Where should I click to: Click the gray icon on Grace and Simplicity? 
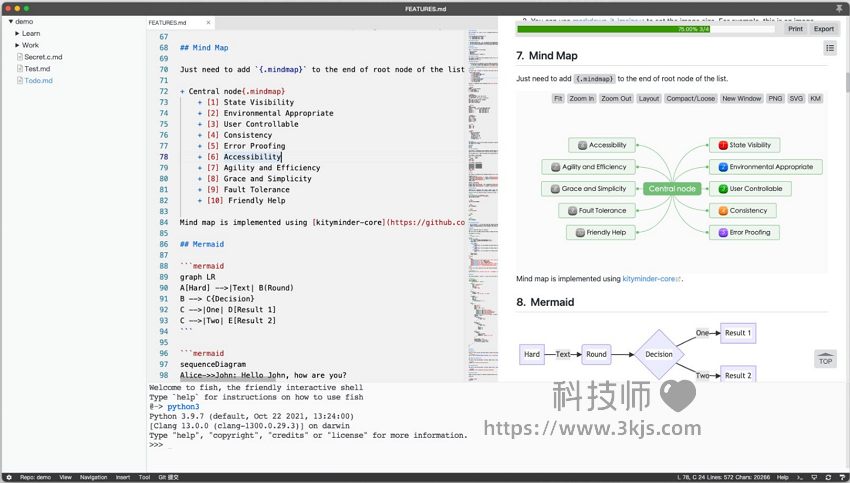coord(555,189)
